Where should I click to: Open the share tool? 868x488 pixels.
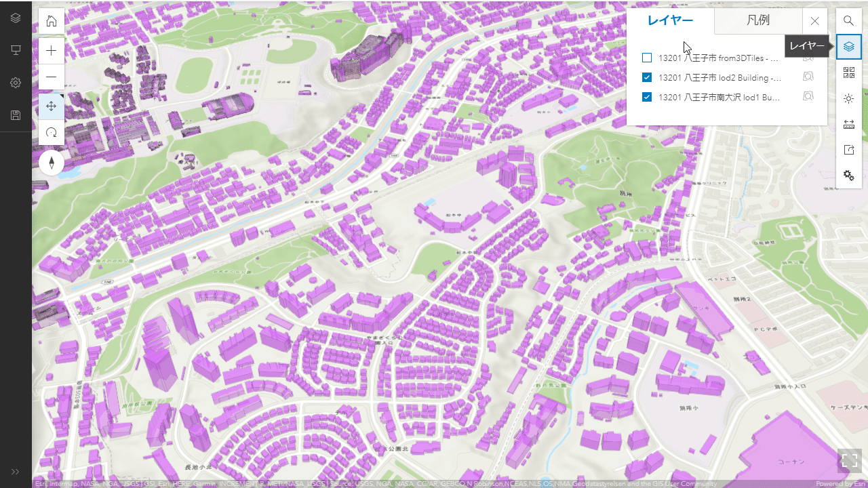848,150
